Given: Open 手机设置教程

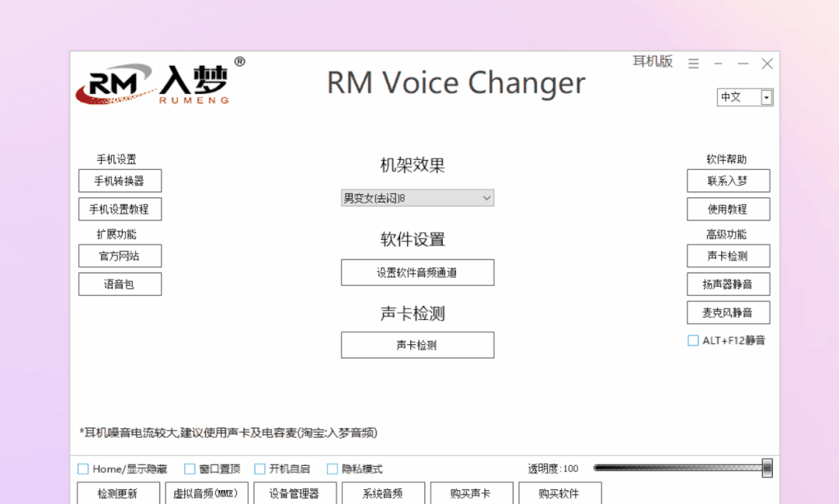Looking at the screenshot, I should 120,209.
